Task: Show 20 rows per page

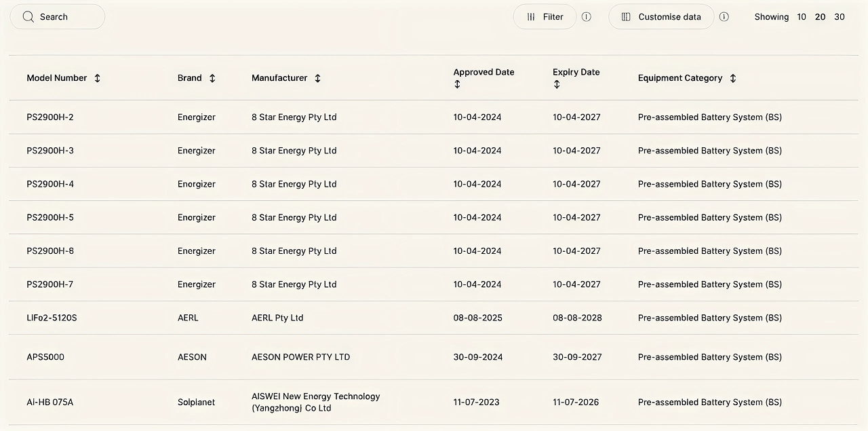Action: pos(821,17)
